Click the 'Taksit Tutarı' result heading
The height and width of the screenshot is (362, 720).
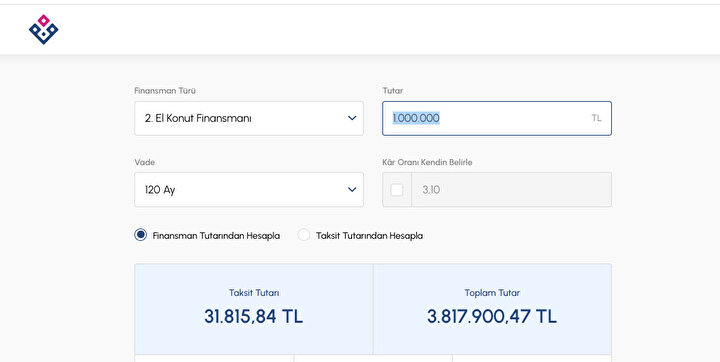click(254, 293)
